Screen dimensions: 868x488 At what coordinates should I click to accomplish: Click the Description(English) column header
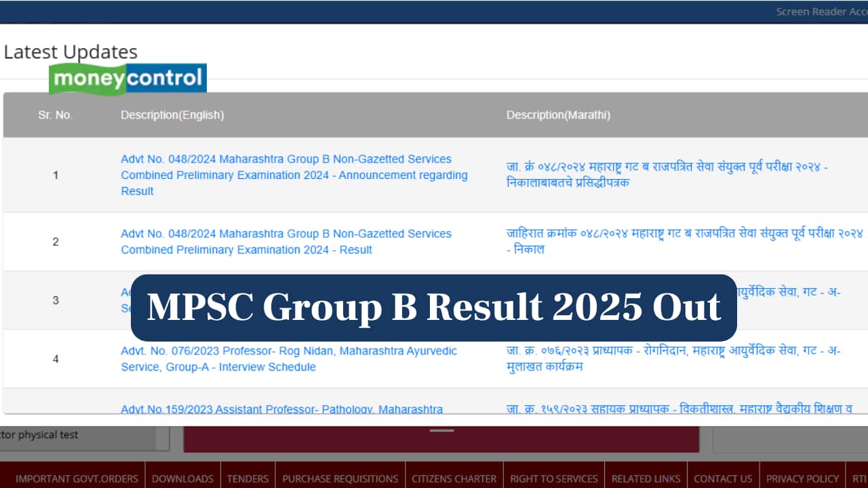[x=172, y=115]
